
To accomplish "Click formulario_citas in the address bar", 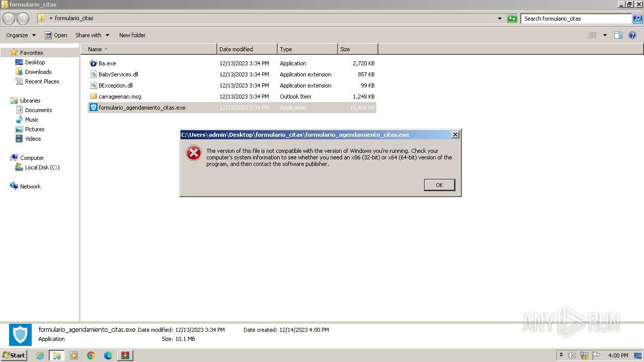I will (x=74, y=18).
